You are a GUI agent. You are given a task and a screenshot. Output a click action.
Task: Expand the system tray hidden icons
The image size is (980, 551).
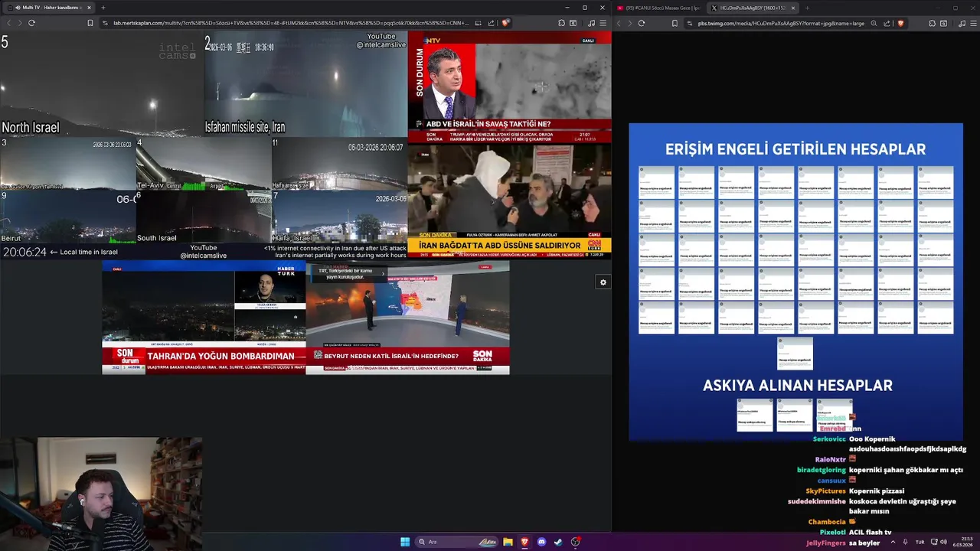coord(893,542)
